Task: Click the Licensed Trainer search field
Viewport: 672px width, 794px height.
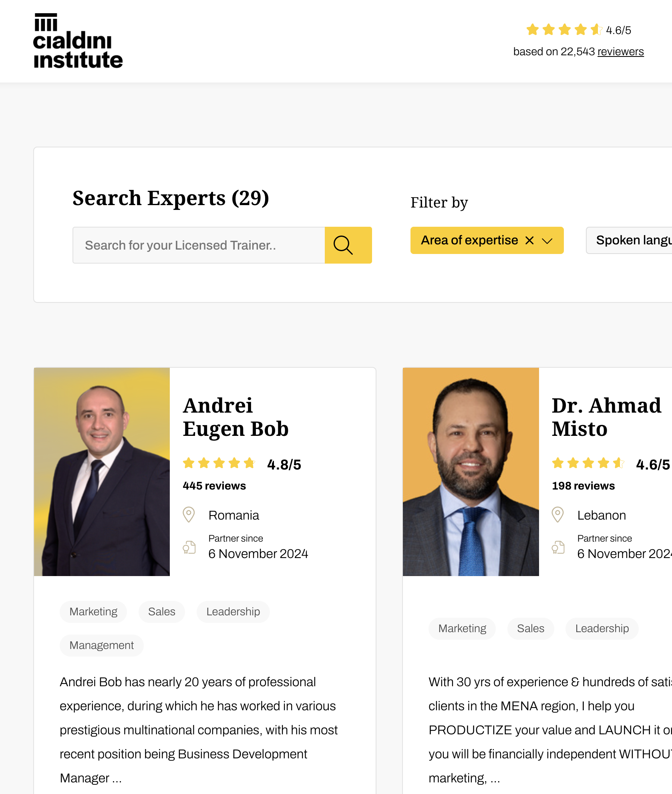Action: coord(198,245)
